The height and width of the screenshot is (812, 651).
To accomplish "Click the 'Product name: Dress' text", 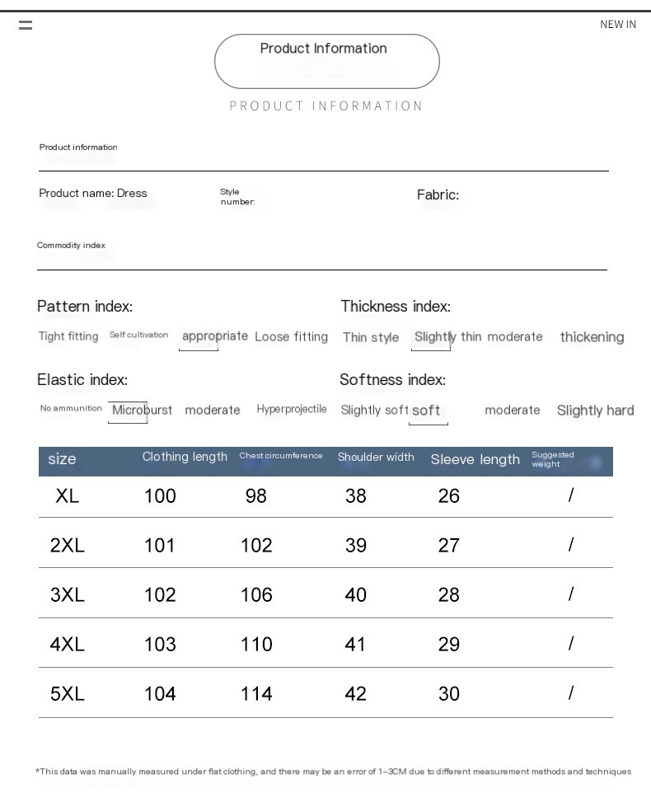I will pyautogui.click(x=93, y=193).
